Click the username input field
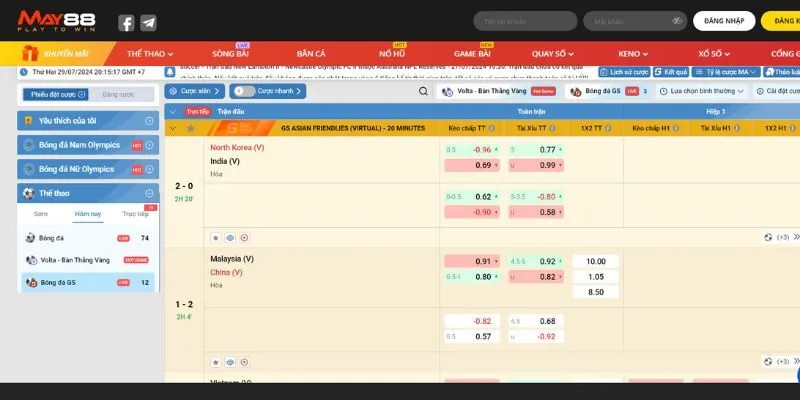 coord(524,21)
